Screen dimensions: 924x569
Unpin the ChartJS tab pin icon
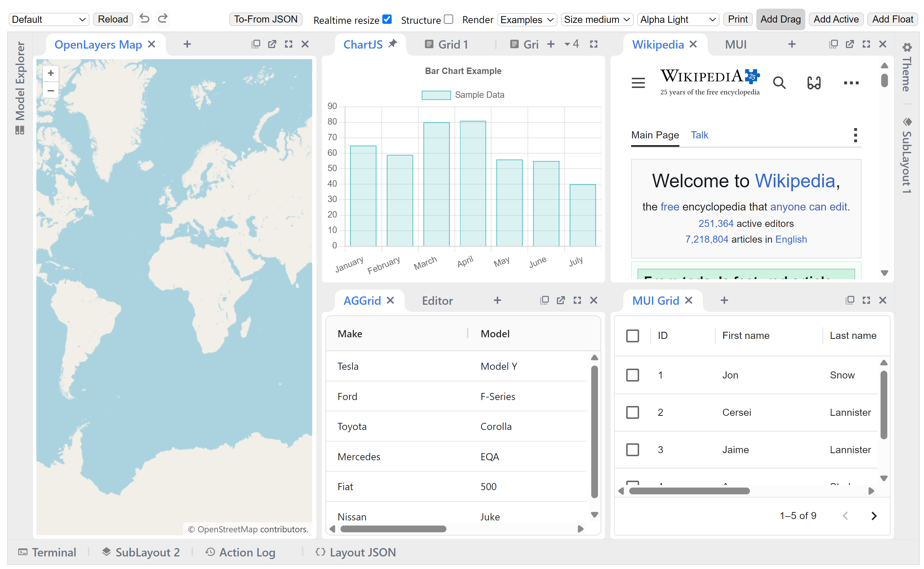[x=392, y=44]
